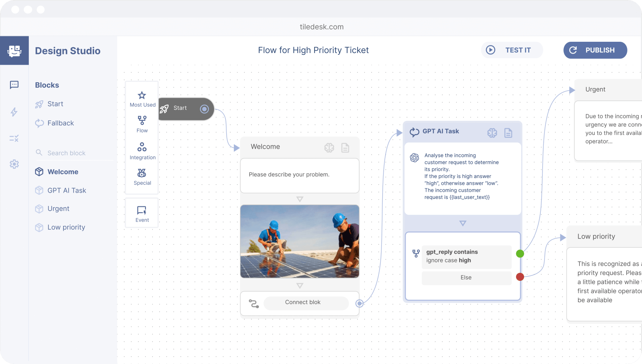
Task: Publish the High Priority Ticket flow
Action: click(x=595, y=50)
